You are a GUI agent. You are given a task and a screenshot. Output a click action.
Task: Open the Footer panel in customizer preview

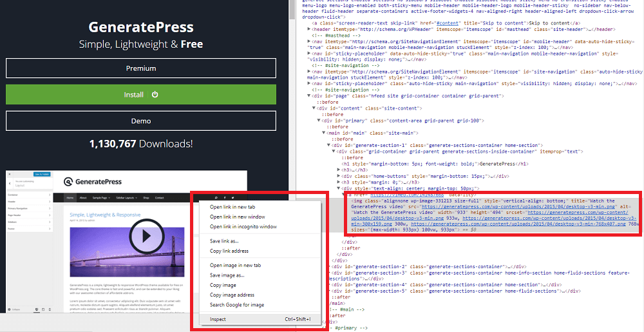(29, 228)
